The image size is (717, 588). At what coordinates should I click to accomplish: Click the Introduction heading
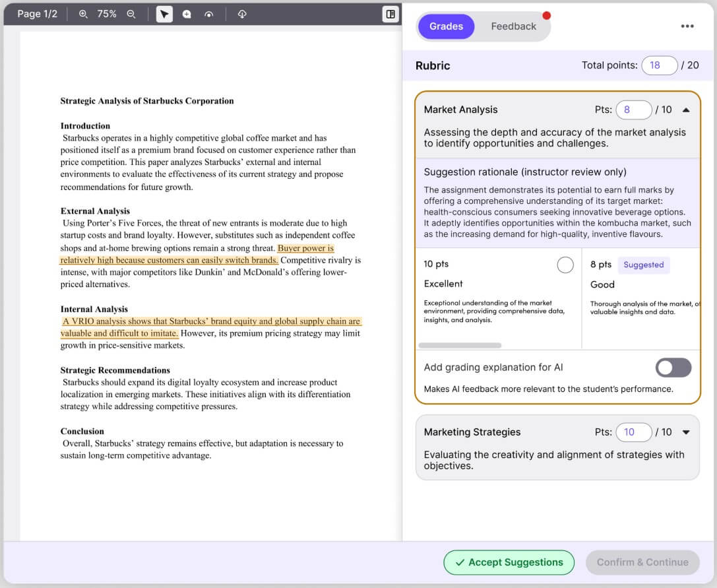85,126
